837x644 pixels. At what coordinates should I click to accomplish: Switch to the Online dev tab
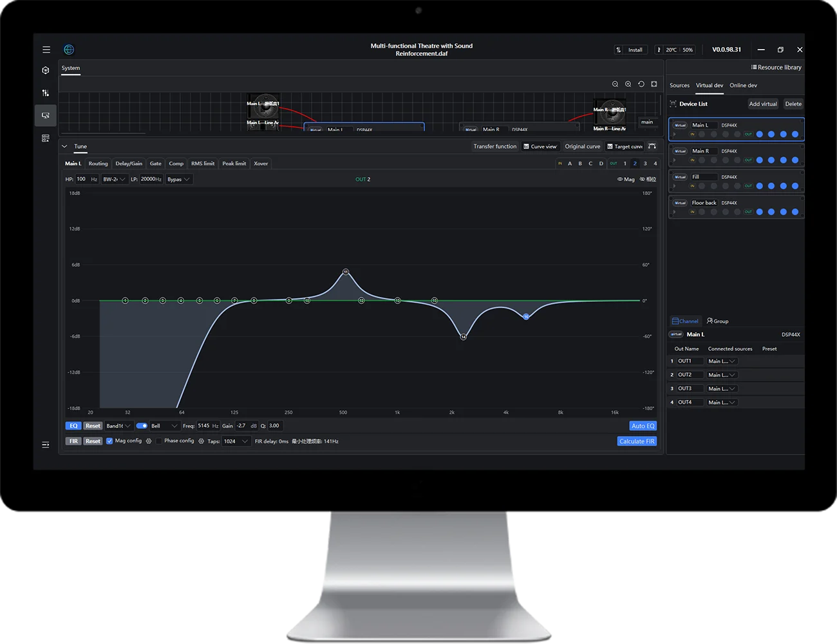click(743, 85)
